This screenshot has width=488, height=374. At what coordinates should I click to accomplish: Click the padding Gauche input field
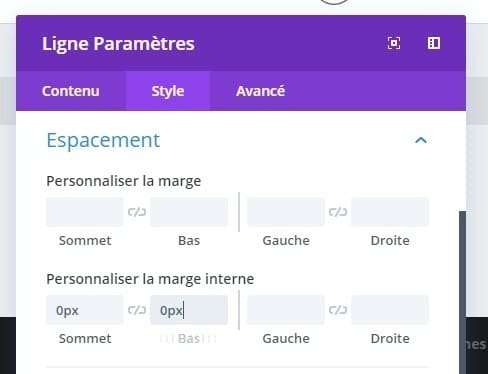click(286, 310)
